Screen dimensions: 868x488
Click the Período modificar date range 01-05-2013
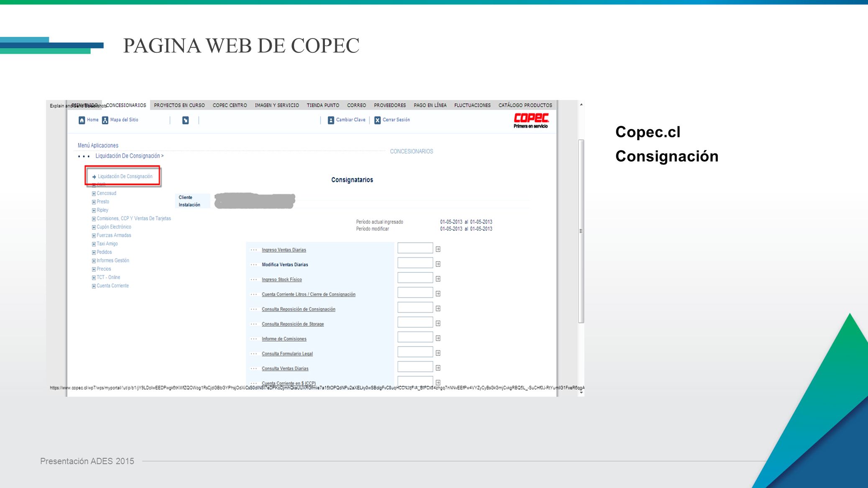click(466, 229)
